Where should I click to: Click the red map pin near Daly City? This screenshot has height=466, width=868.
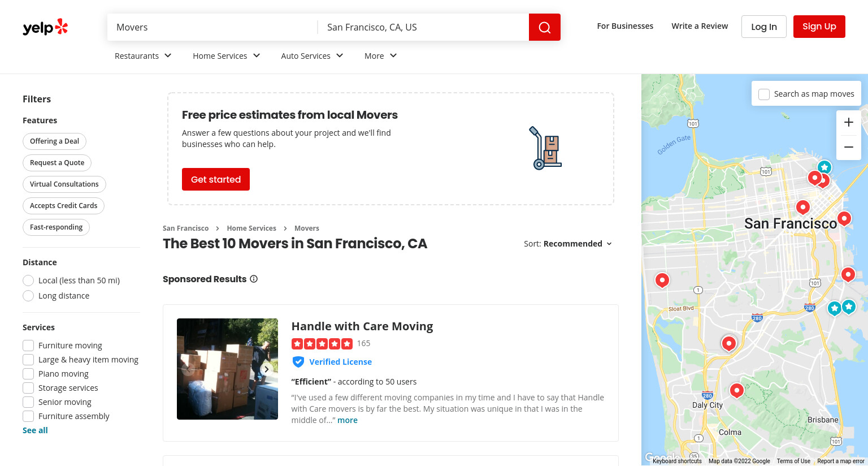point(736,391)
